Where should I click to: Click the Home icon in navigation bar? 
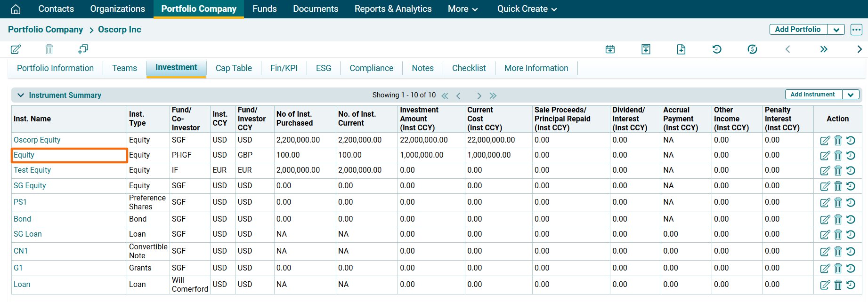tap(16, 9)
